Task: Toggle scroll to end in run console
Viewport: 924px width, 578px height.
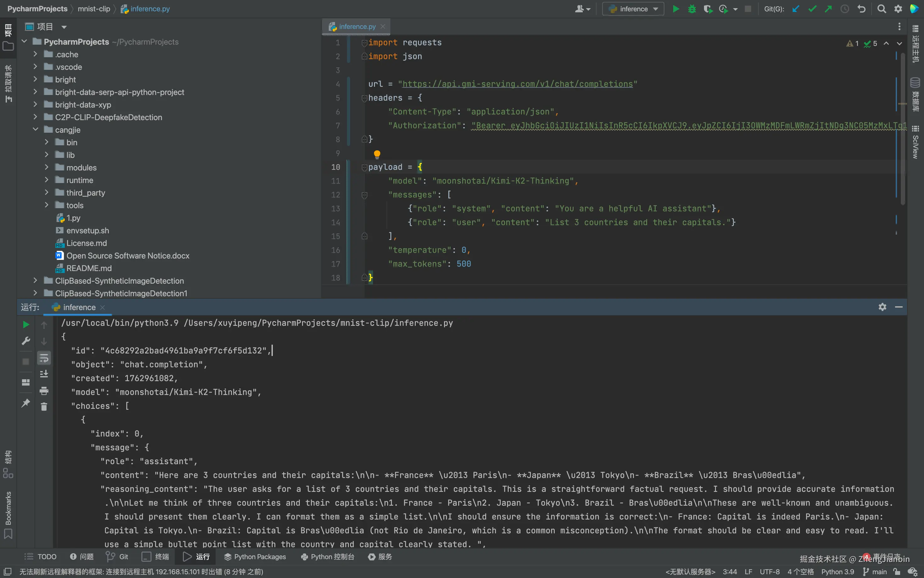Action: tap(44, 374)
